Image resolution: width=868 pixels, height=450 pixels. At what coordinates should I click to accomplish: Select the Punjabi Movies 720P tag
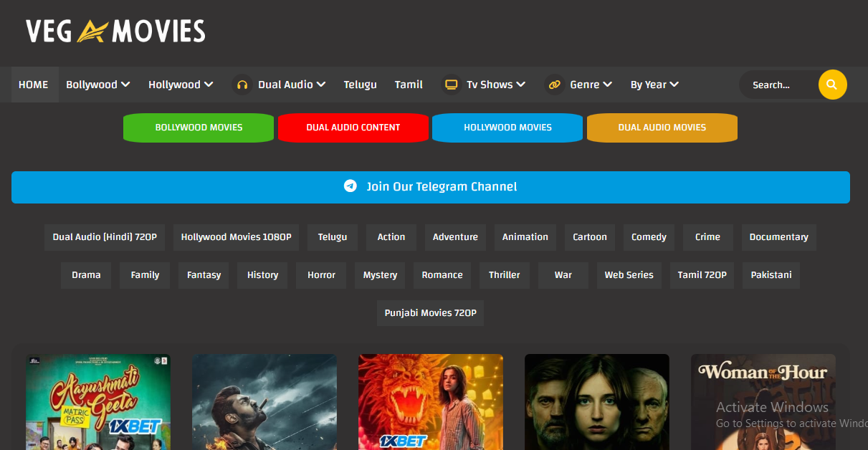pyautogui.click(x=430, y=313)
